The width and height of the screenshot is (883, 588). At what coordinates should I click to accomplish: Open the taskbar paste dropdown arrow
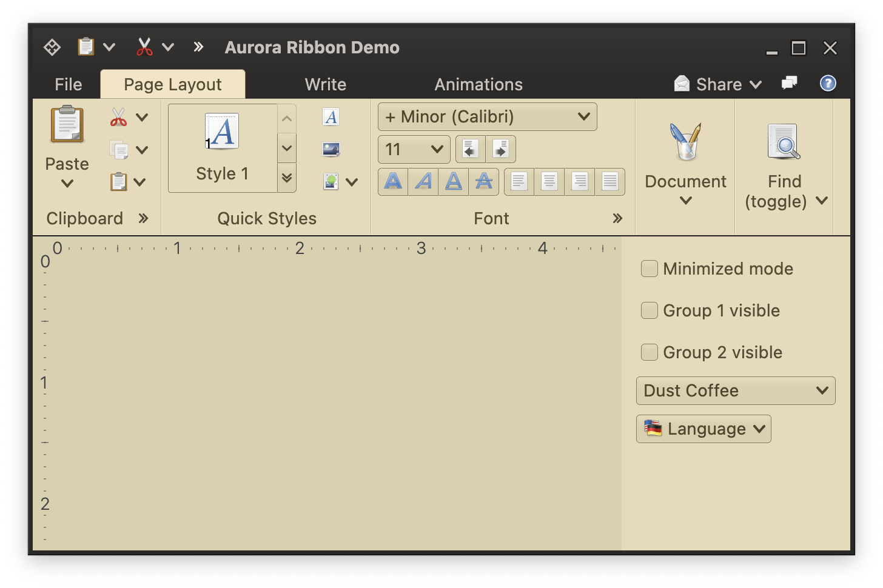109,47
